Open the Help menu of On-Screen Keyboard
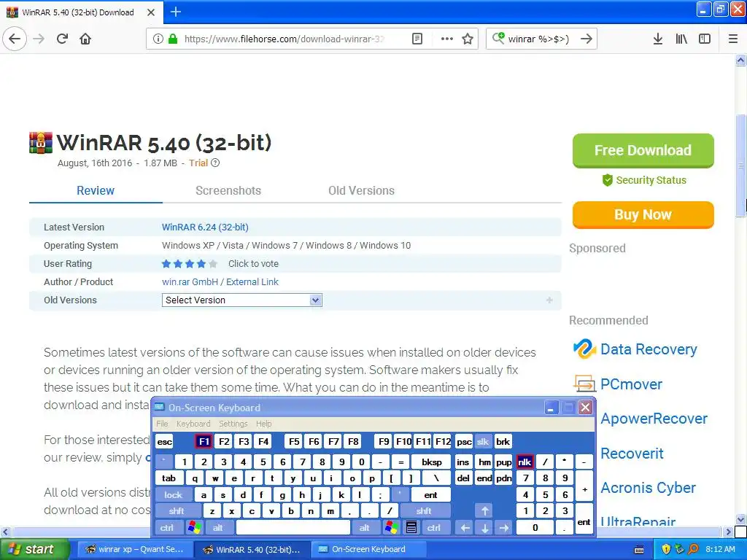The height and width of the screenshot is (560, 747). tap(263, 424)
